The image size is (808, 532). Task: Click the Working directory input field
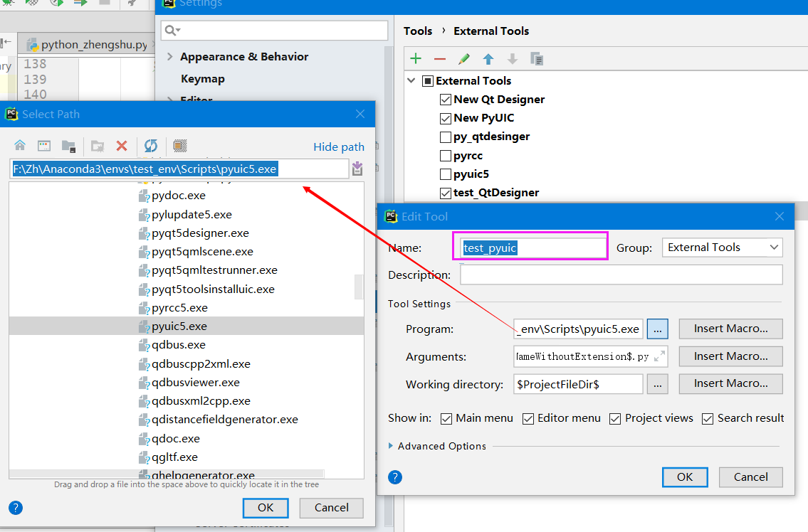pyautogui.click(x=578, y=384)
